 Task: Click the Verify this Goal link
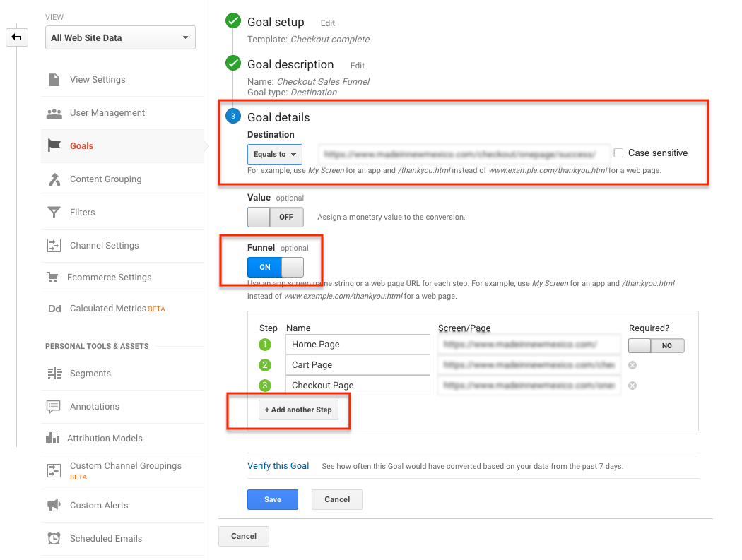[x=278, y=465]
